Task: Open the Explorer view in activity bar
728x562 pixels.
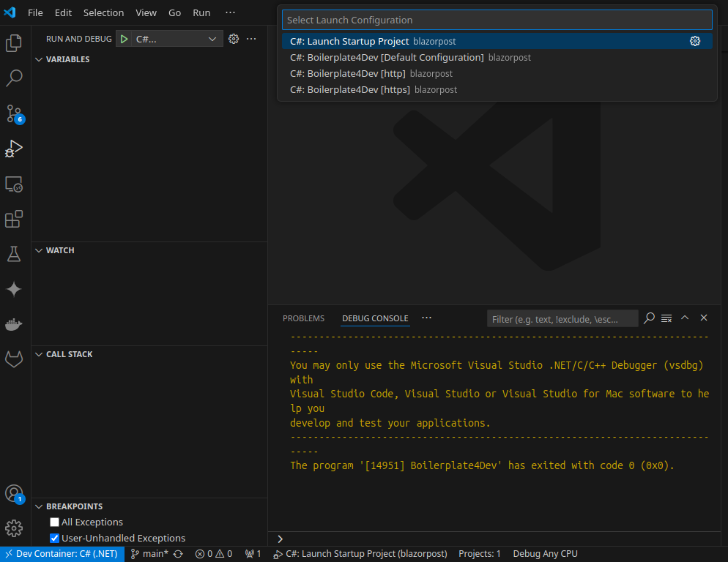Action: click(x=14, y=43)
